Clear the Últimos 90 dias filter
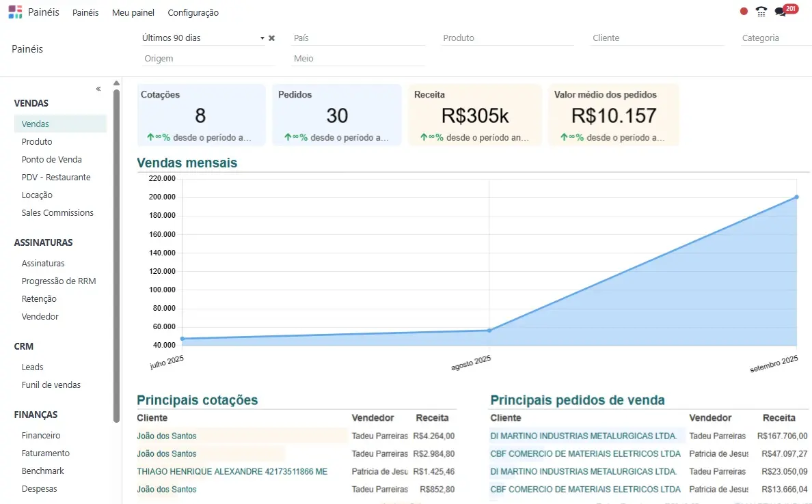812x504 pixels. click(x=271, y=38)
